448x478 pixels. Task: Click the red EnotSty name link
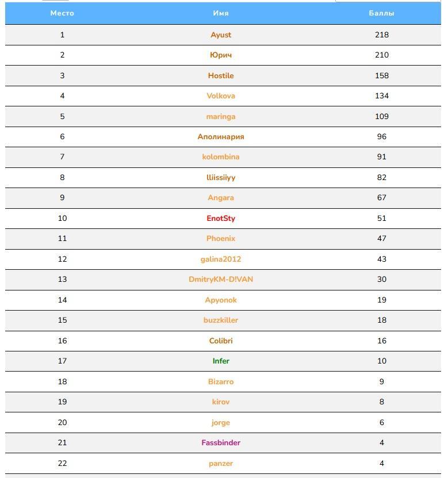(x=221, y=219)
